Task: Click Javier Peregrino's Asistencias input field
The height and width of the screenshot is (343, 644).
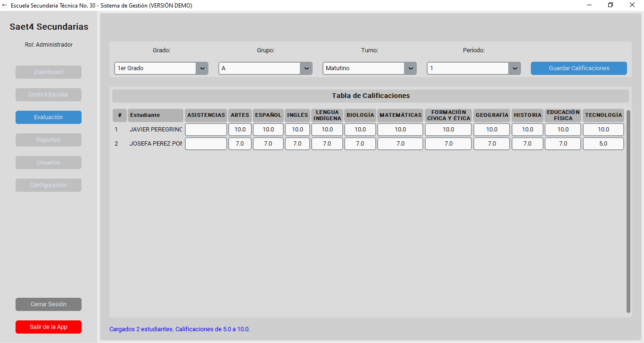Action: coord(206,130)
